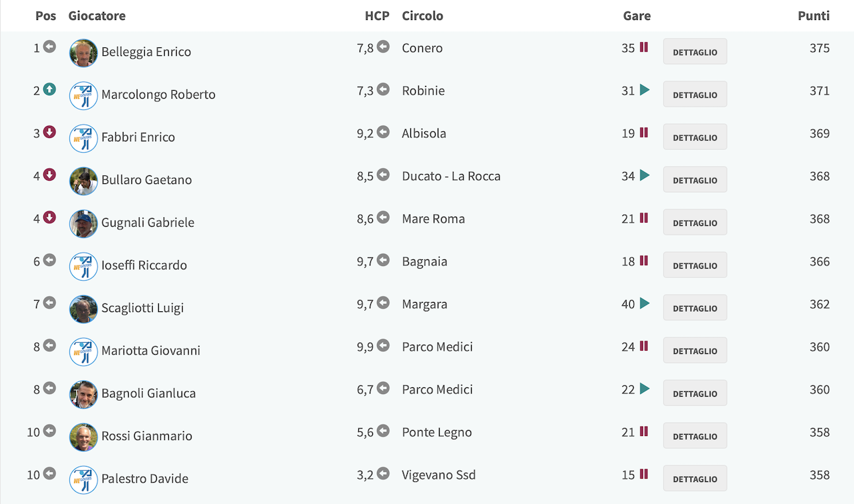Click the red down-arrow next to Gugnali Gabriele's position
The height and width of the screenshot is (504, 854).
coord(49,217)
